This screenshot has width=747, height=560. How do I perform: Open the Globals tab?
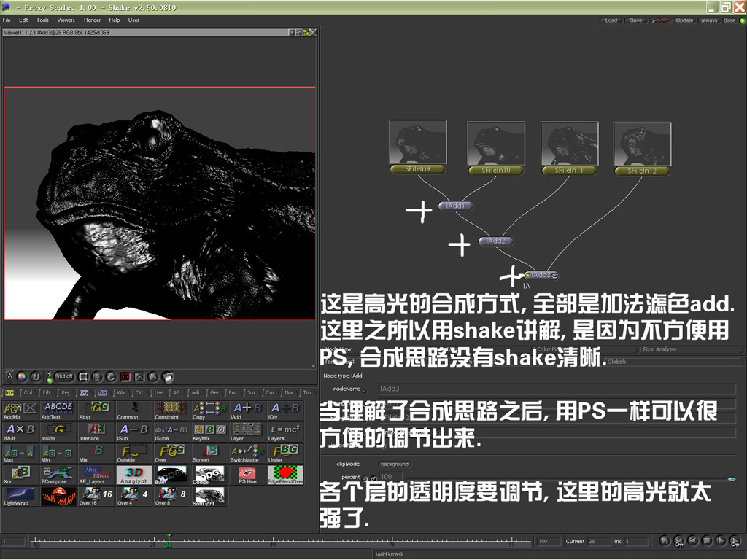617,362
